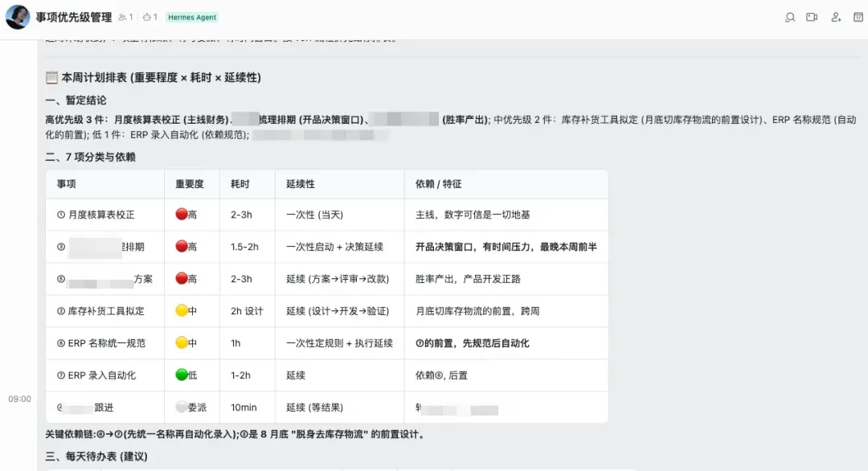This screenshot has width=868, height=471.
Task: Select the cell ⑦的前置，先规范后自动化
Action: (x=473, y=343)
